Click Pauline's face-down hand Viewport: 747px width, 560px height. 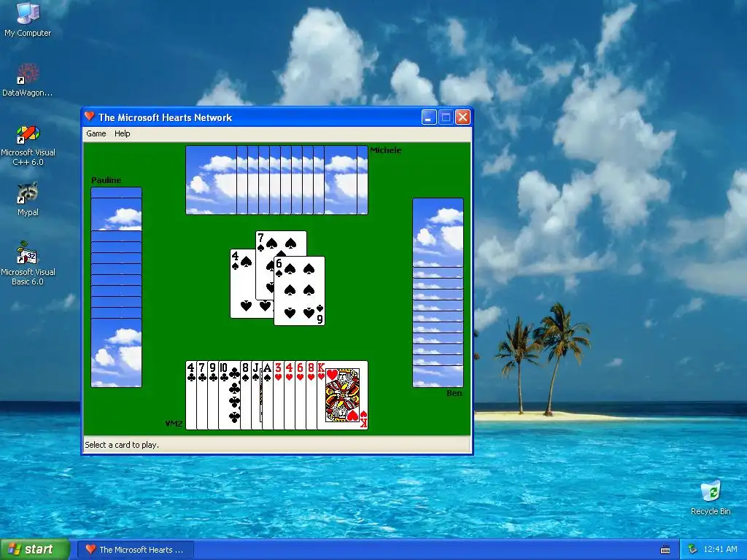coord(116,287)
